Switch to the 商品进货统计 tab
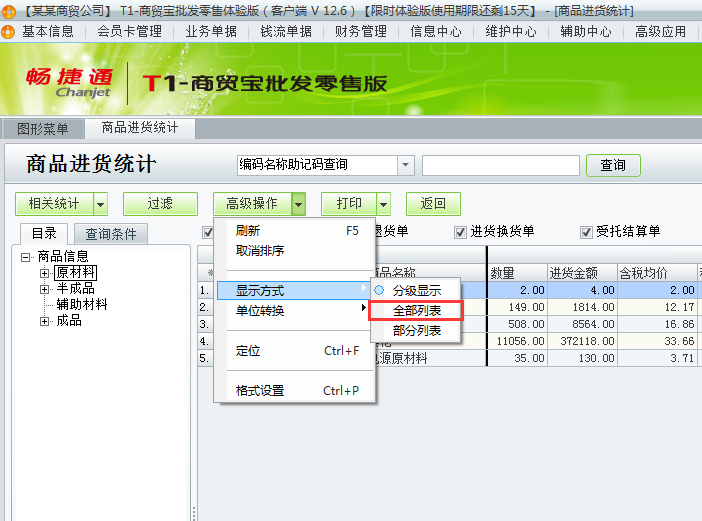This screenshot has height=521, width=702. pos(140,128)
